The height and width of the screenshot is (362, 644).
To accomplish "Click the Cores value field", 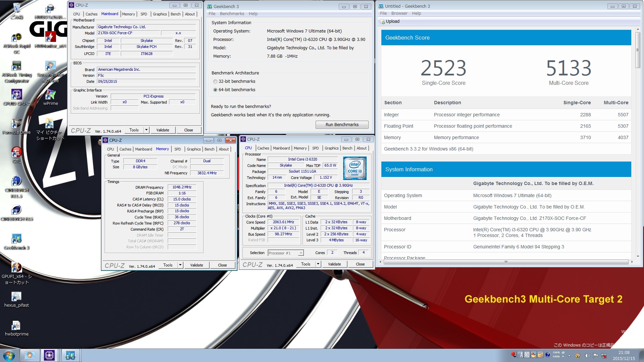I will click(332, 253).
